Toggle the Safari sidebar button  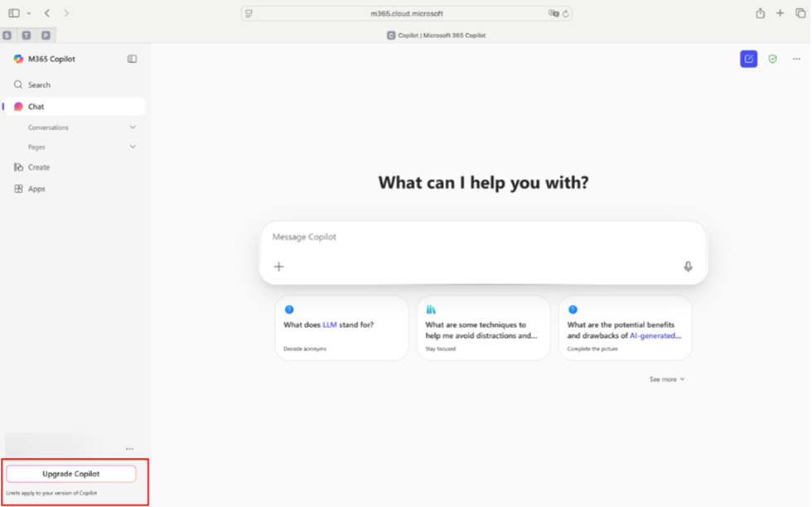[14, 13]
